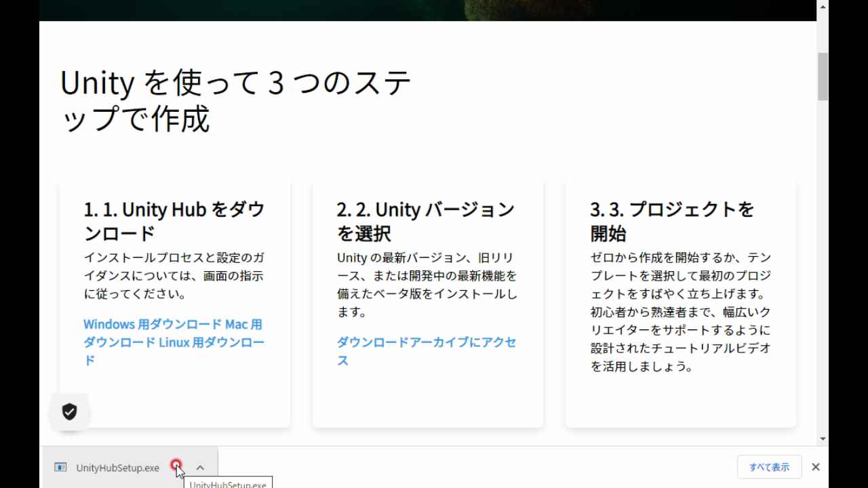Click the すべて表示 button
The image size is (868, 488).
pyautogui.click(x=769, y=467)
